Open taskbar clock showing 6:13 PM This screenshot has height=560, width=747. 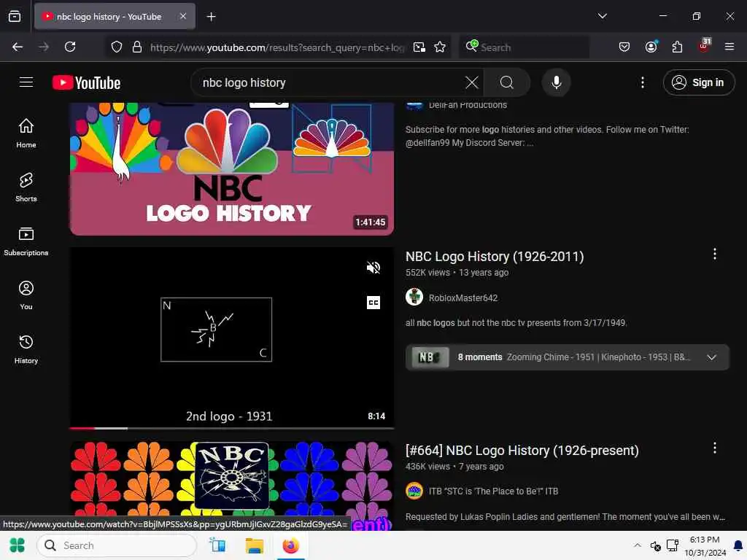[705, 545]
